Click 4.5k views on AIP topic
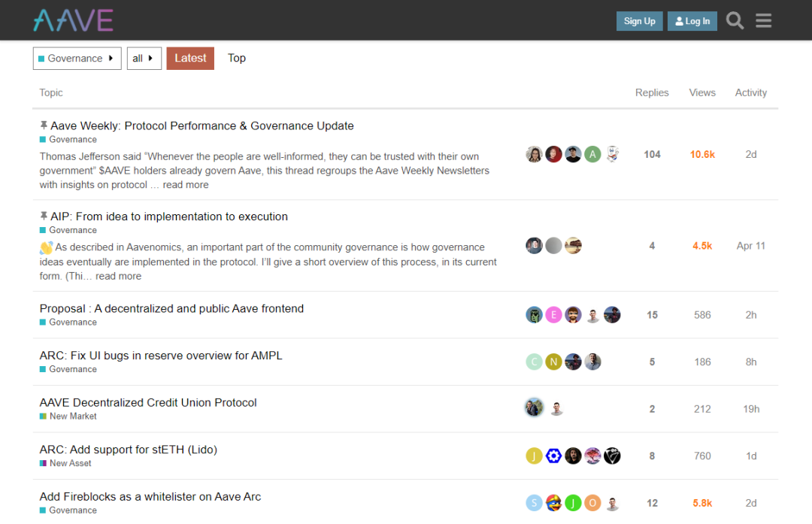 click(702, 246)
